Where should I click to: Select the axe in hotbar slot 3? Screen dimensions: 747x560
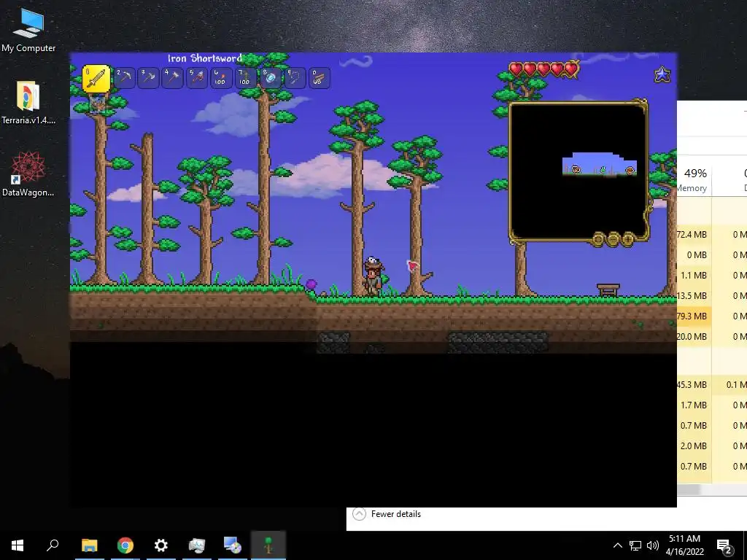148,77
